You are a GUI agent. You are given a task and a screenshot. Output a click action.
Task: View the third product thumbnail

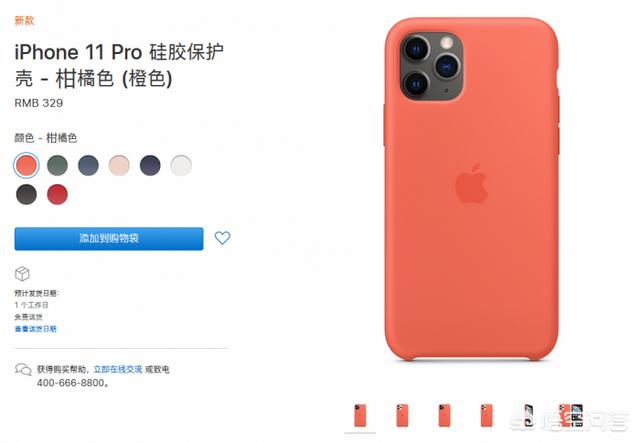(x=444, y=416)
